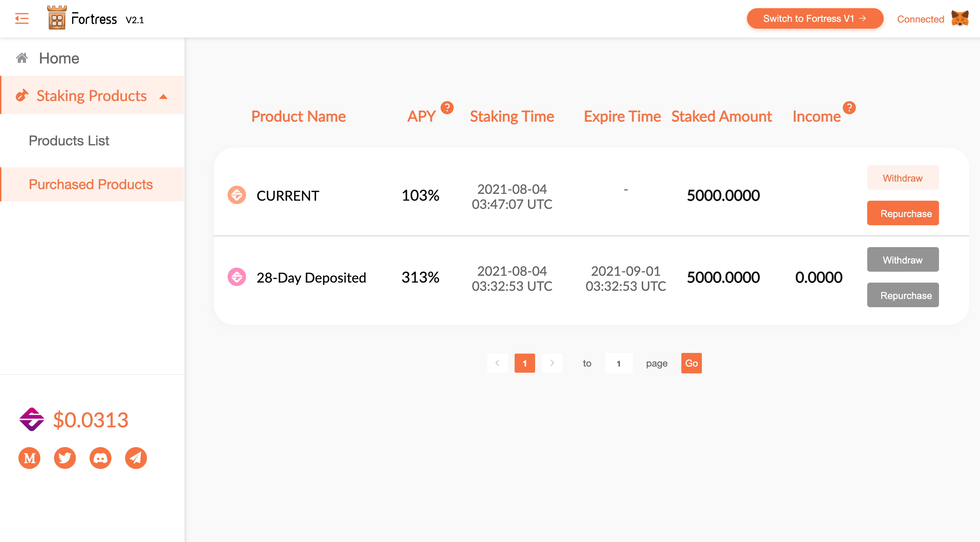980x542 pixels.
Task: Click the page number input field
Action: 618,363
